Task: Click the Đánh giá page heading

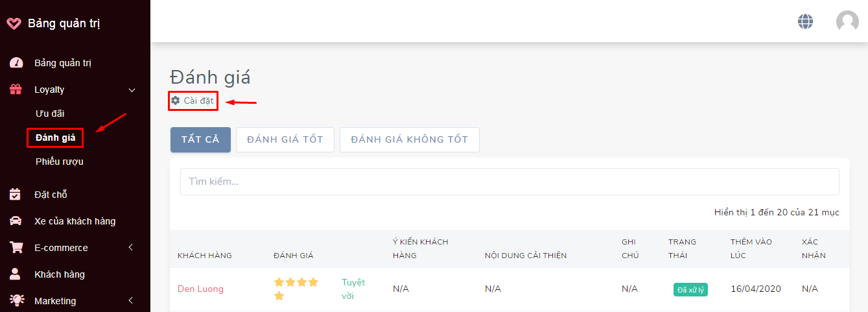Action: [x=210, y=77]
